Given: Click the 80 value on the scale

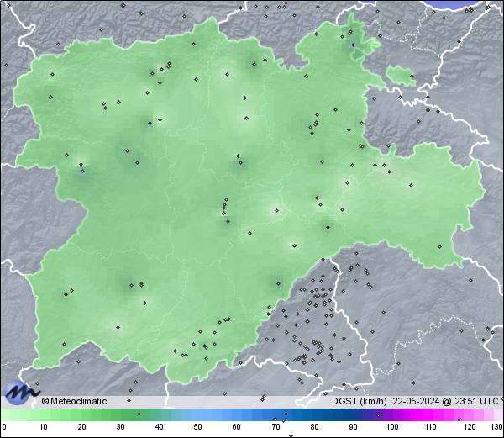Looking at the screenshot, I should [314, 427].
